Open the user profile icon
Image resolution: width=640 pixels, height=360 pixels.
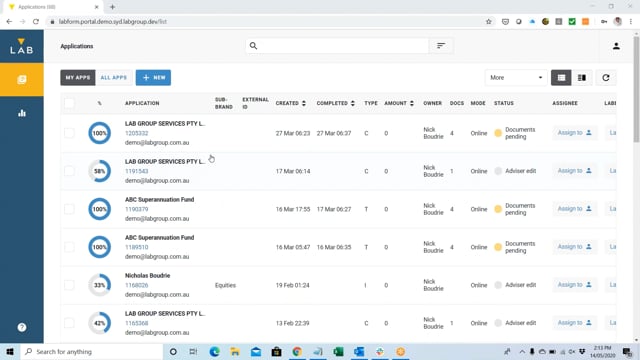click(616, 46)
